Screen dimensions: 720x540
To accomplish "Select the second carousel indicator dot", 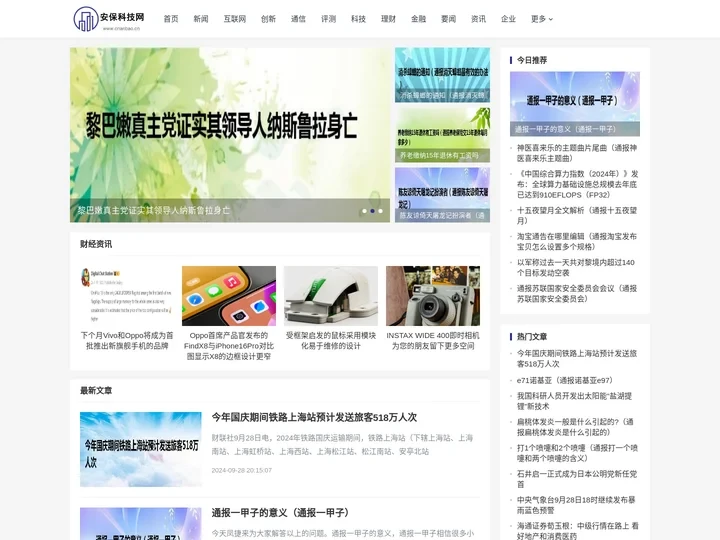I will point(372,211).
